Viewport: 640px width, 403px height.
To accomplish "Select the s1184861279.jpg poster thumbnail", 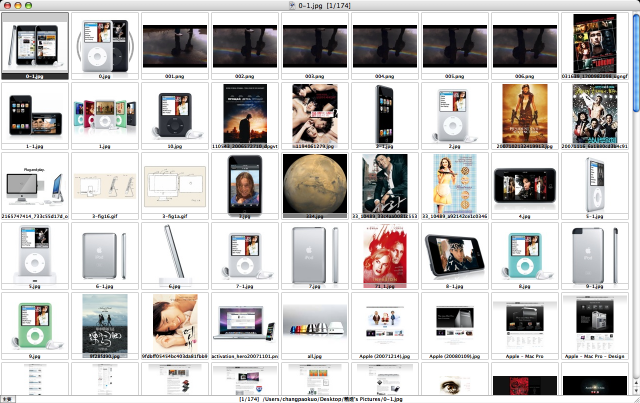I will 315,116.
